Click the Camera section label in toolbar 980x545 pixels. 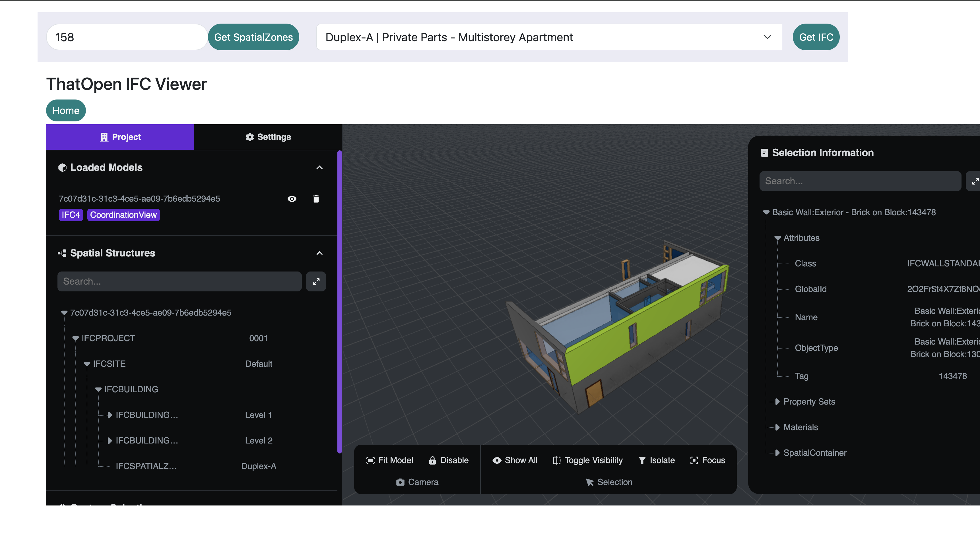click(x=417, y=482)
